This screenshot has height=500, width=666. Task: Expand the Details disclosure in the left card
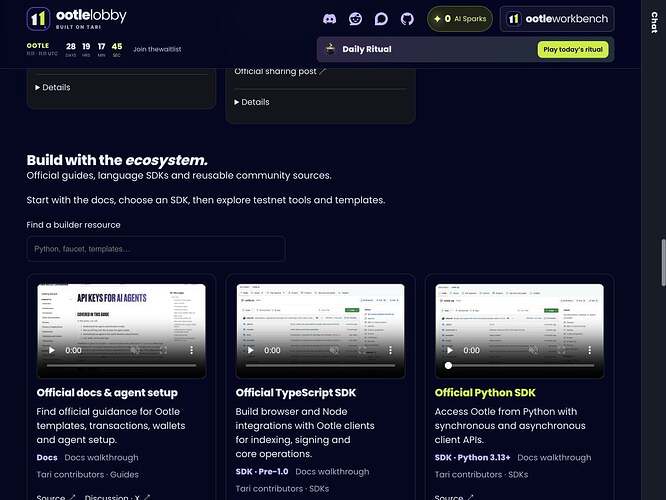(x=53, y=87)
